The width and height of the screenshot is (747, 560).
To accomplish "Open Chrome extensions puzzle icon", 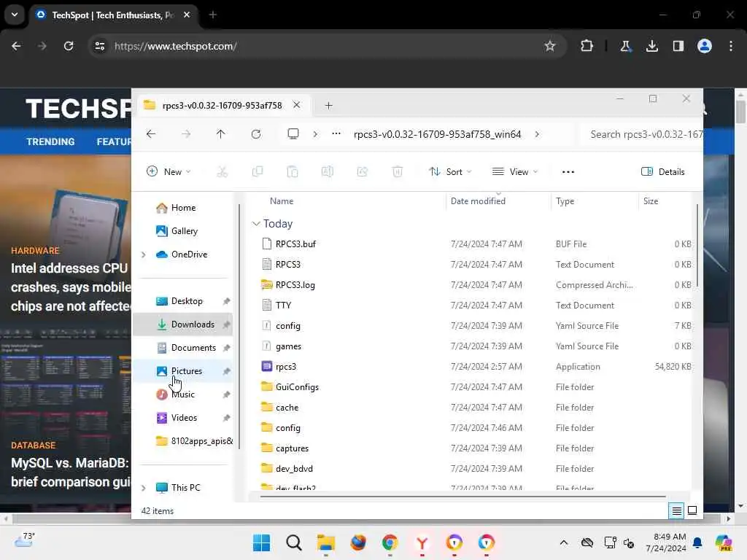I will (587, 46).
